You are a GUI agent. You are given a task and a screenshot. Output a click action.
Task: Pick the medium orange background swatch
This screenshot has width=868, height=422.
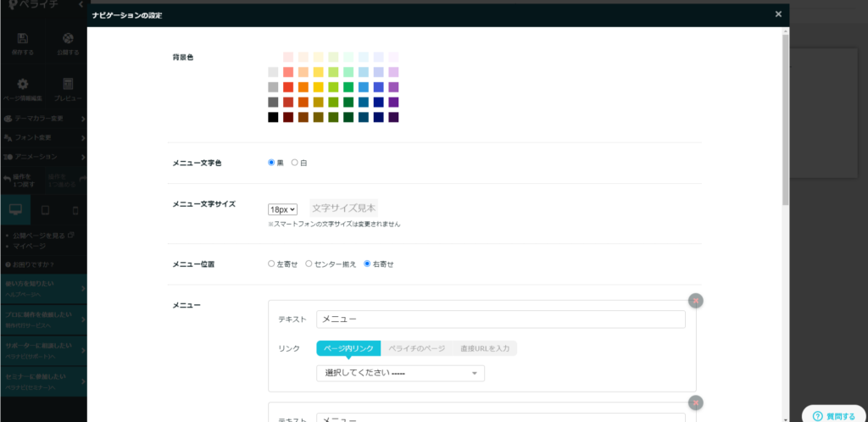(303, 87)
